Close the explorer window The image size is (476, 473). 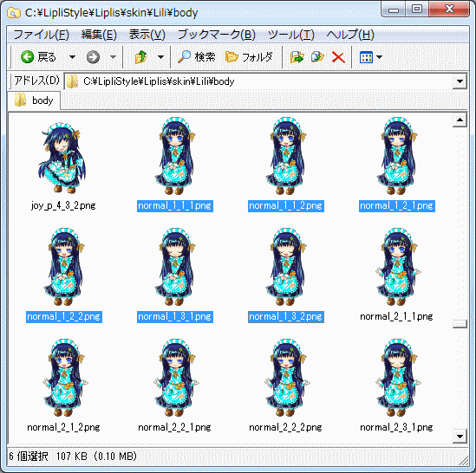(449, 10)
